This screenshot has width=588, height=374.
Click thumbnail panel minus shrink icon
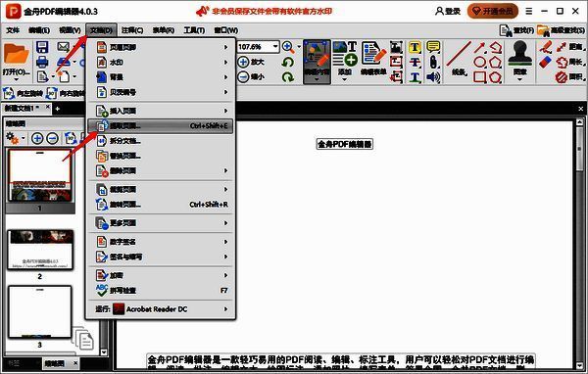coord(52,138)
